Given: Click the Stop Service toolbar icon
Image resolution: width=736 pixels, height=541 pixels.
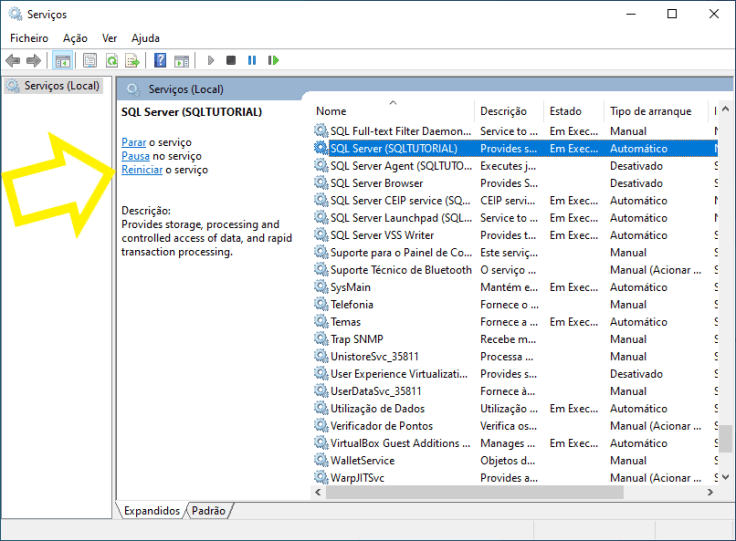Looking at the screenshot, I should (231, 61).
